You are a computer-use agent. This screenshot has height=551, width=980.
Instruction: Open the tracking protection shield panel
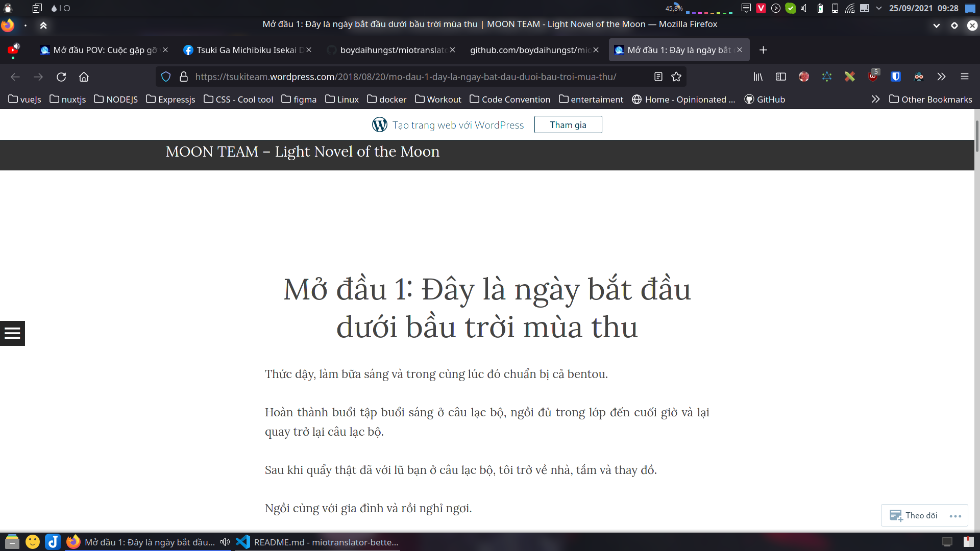coord(165,77)
